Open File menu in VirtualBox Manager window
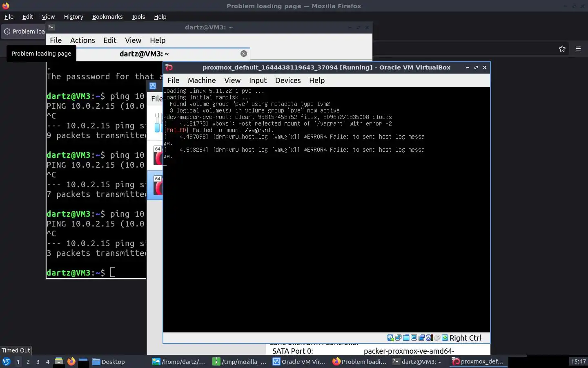 (x=157, y=99)
